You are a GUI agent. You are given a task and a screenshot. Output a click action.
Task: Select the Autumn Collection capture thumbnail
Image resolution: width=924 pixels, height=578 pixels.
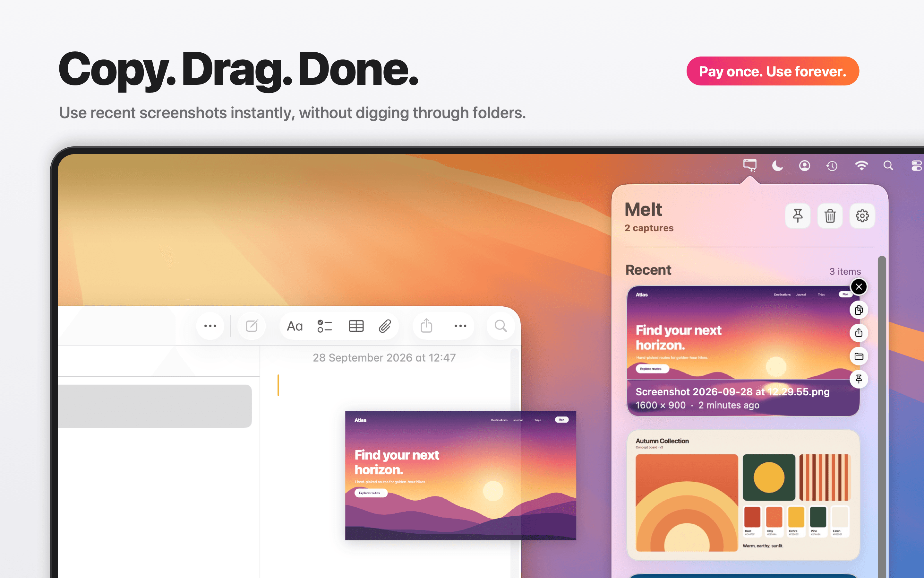tap(743, 495)
